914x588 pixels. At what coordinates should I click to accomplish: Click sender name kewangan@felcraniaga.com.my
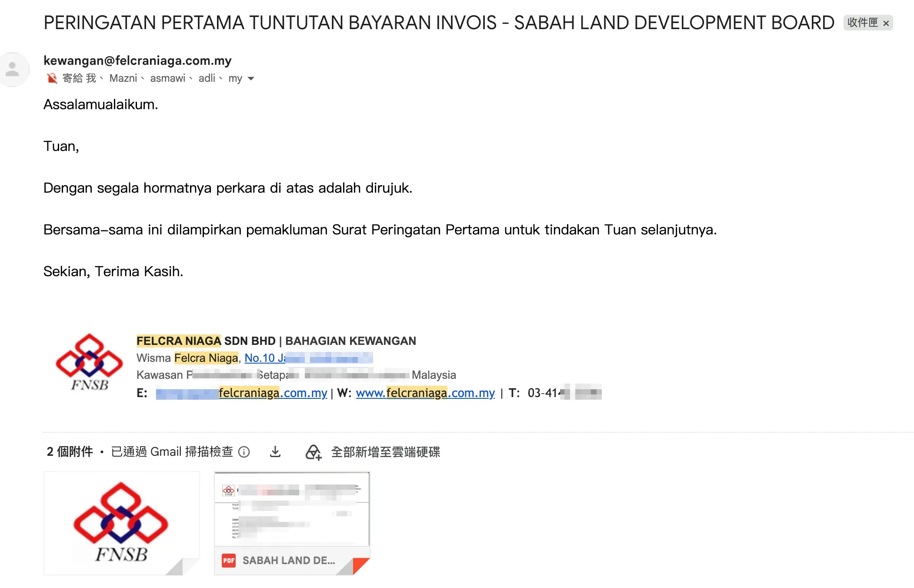pyautogui.click(x=137, y=60)
